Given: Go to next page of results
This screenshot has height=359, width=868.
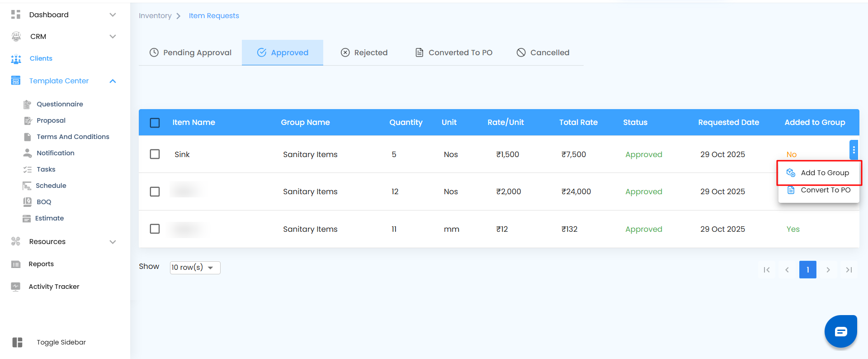Looking at the screenshot, I should 828,270.
